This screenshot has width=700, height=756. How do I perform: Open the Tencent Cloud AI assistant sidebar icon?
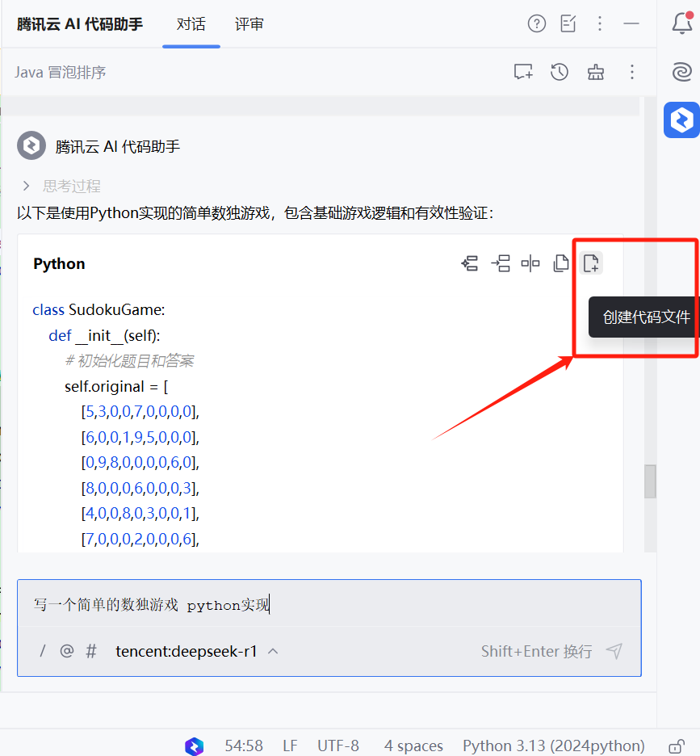click(681, 120)
